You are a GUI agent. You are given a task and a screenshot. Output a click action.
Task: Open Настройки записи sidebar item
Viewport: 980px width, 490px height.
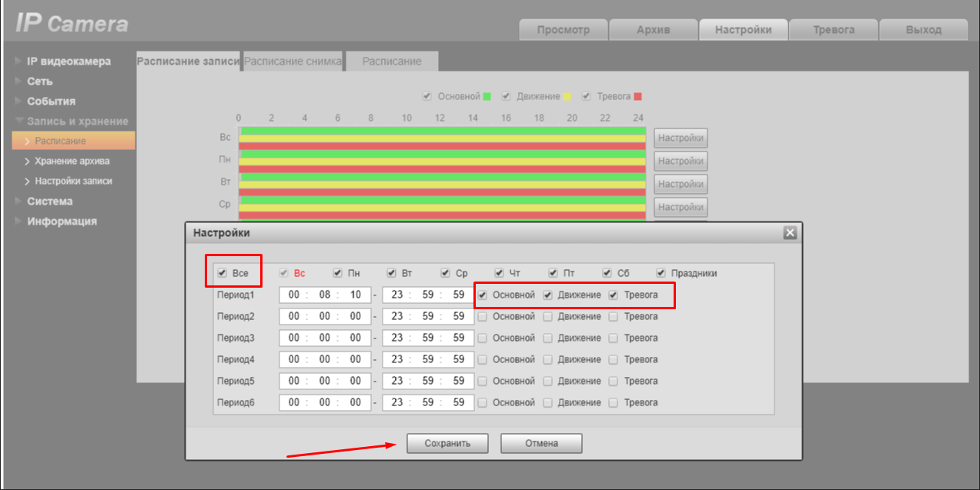point(73,181)
